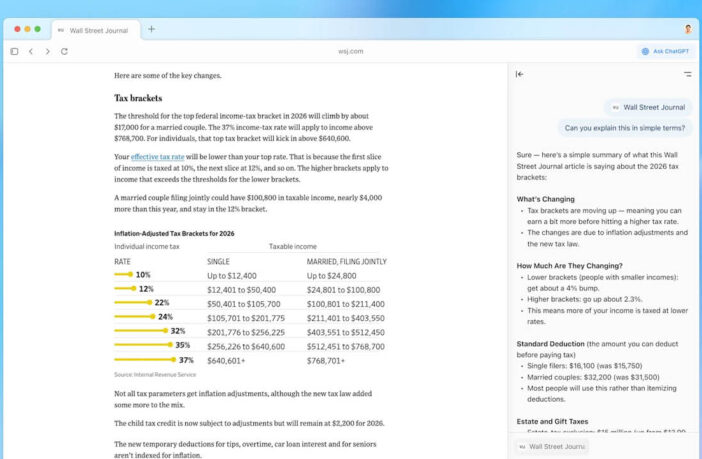
Task: Click the 24% rate row label
Action: (x=165, y=317)
